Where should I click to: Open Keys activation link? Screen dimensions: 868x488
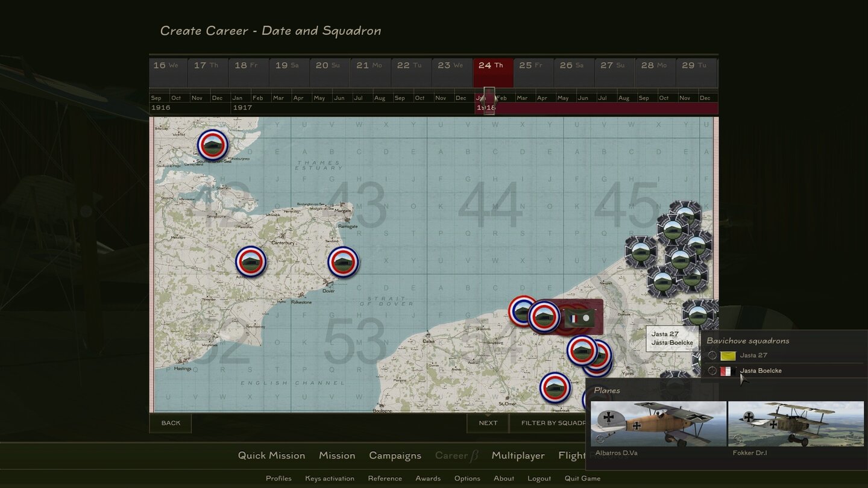coord(330,478)
